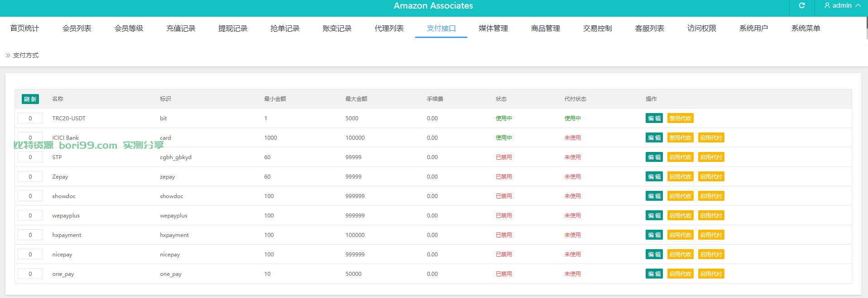Viewport: 868px width, 298px height.
Task: Click the green 刷新 button in table header
Action: [30, 99]
